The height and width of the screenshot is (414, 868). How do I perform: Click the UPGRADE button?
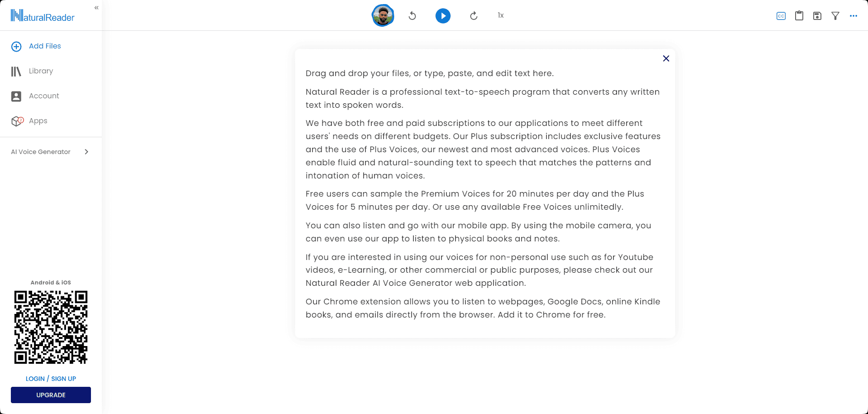(51, 395)
